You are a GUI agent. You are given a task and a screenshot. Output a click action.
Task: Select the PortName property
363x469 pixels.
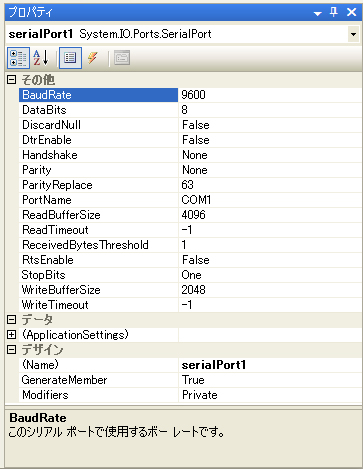point(98,200)
